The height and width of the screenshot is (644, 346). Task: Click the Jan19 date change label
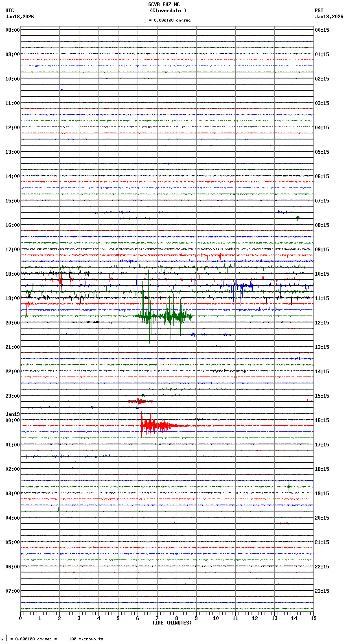pos(13,414)
